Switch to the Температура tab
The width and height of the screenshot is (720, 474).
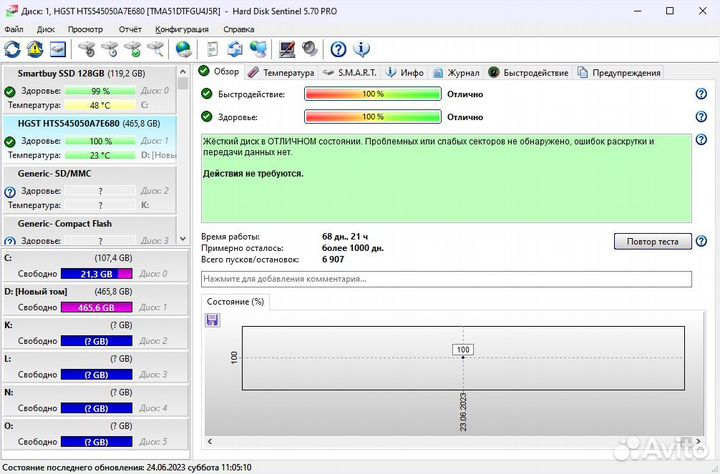click(x=281, y=73)
